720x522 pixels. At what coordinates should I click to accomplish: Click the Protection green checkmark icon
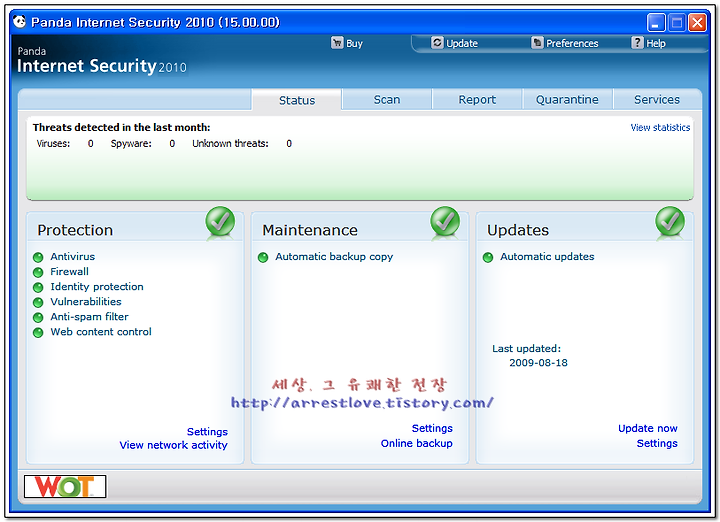click(x=220, y=222)
